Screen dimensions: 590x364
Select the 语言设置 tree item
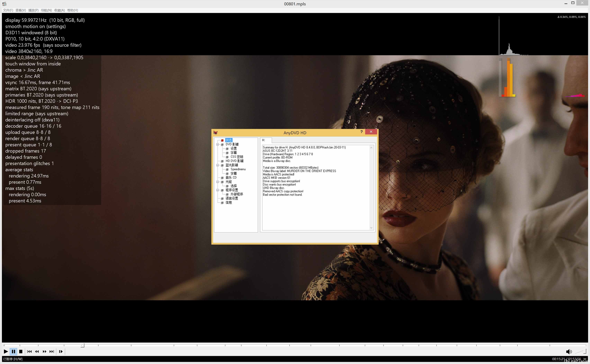[232, 198]
